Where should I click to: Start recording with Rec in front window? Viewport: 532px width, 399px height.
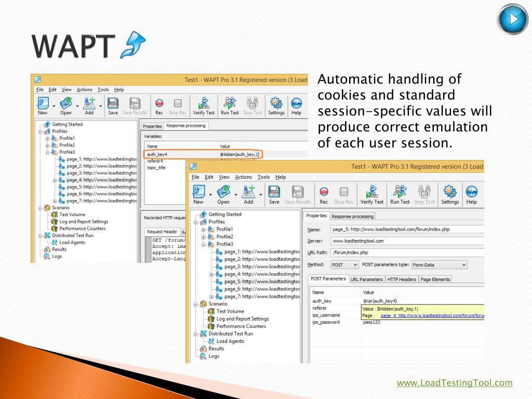coord(324,194)
